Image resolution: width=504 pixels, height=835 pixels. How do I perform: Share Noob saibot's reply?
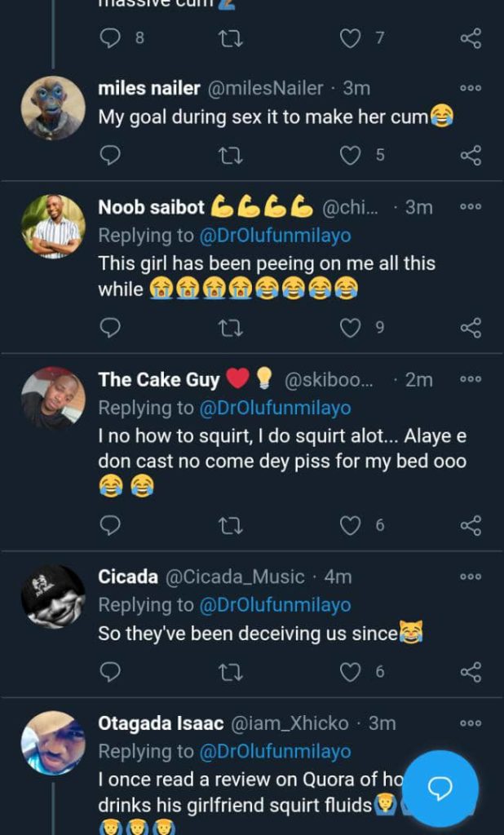(x=471, y=328)
